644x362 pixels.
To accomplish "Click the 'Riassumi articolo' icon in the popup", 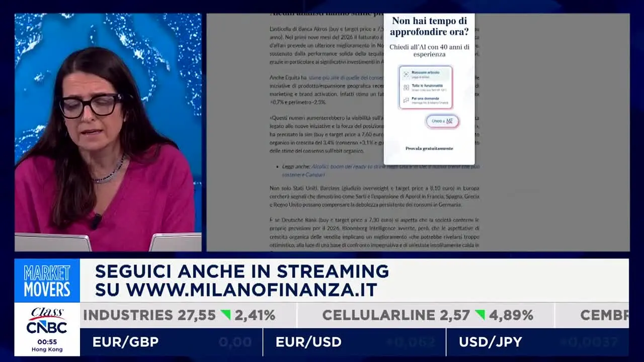I will [x=406, y=74].
